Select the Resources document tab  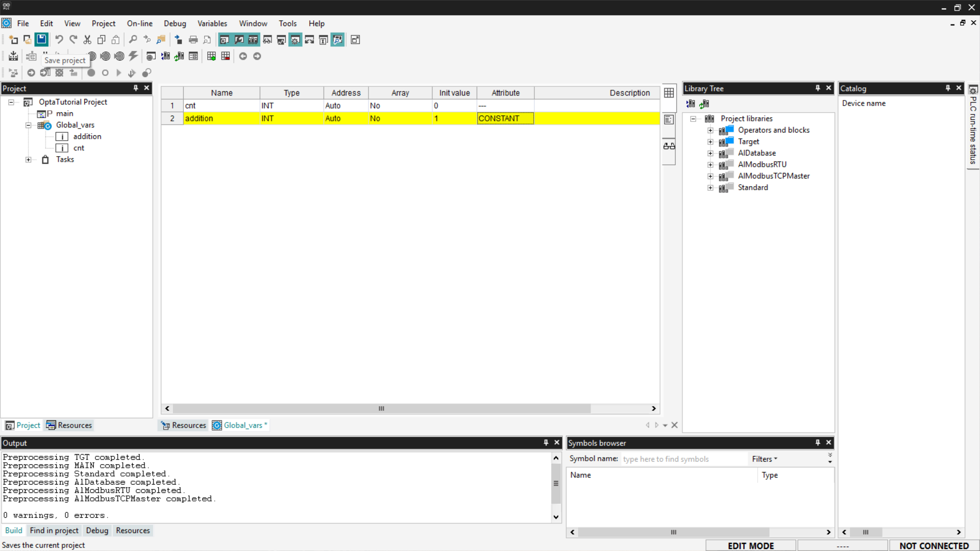tap(184, 425)
